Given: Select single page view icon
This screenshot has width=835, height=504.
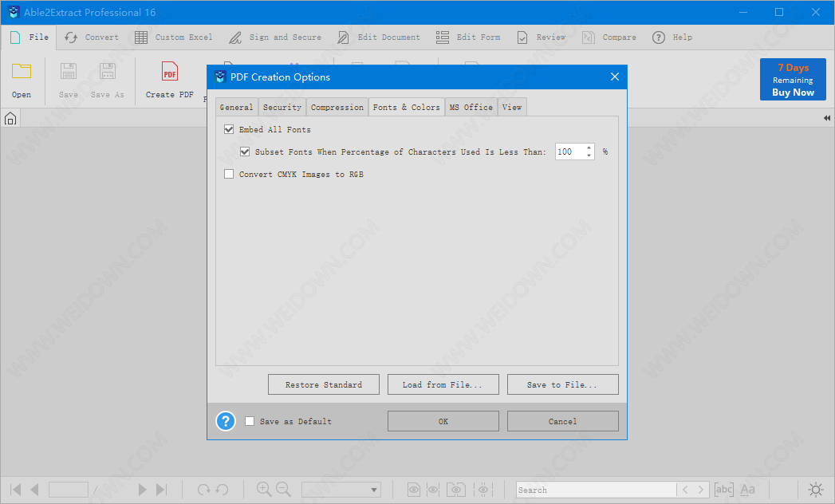Looking at the screenshot, I should pos(414,489).
